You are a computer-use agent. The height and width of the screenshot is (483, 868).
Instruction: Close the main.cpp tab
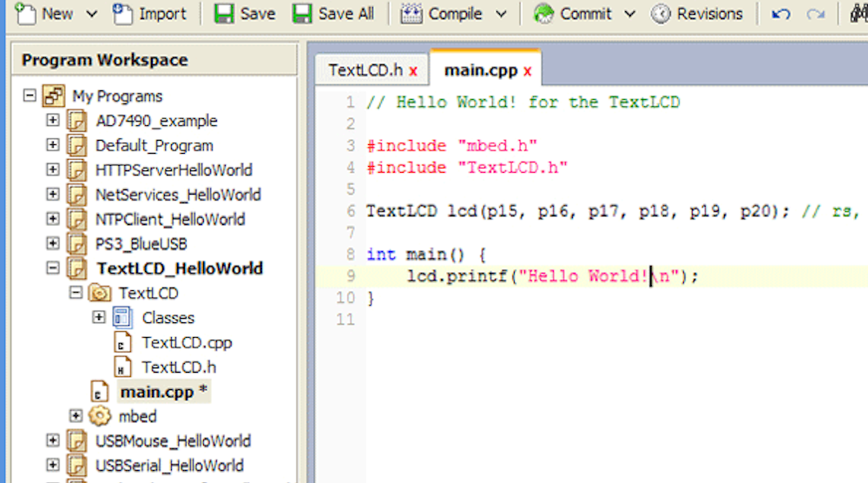pyautogui.click(x=528, y=71)
